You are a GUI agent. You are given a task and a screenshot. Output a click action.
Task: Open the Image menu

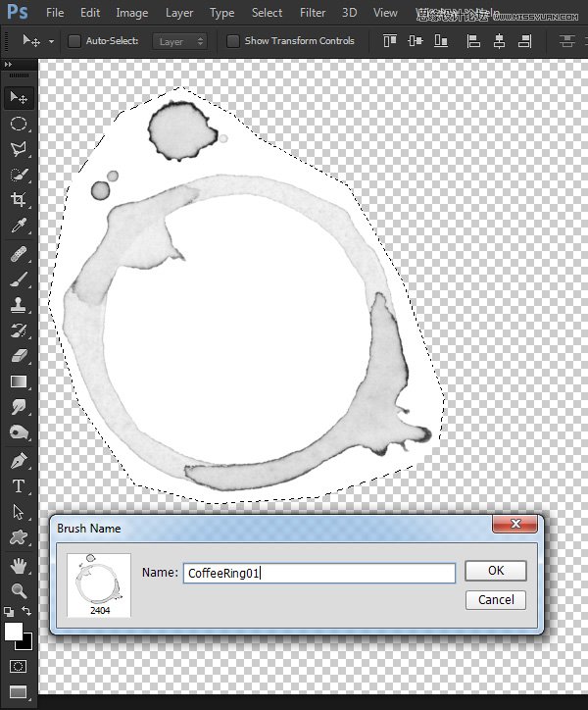pos(131,13)
